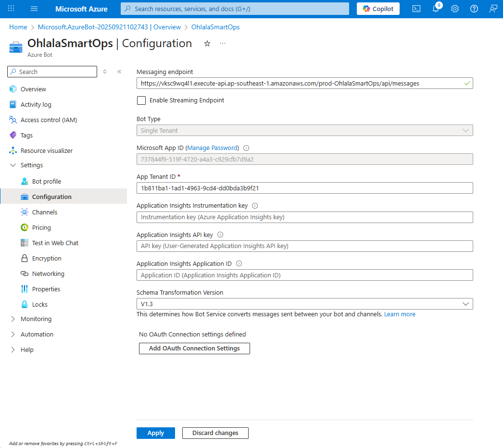Open portal settings gear icon
The height and width of the screenshot is (448, 503).
[455, 9]
